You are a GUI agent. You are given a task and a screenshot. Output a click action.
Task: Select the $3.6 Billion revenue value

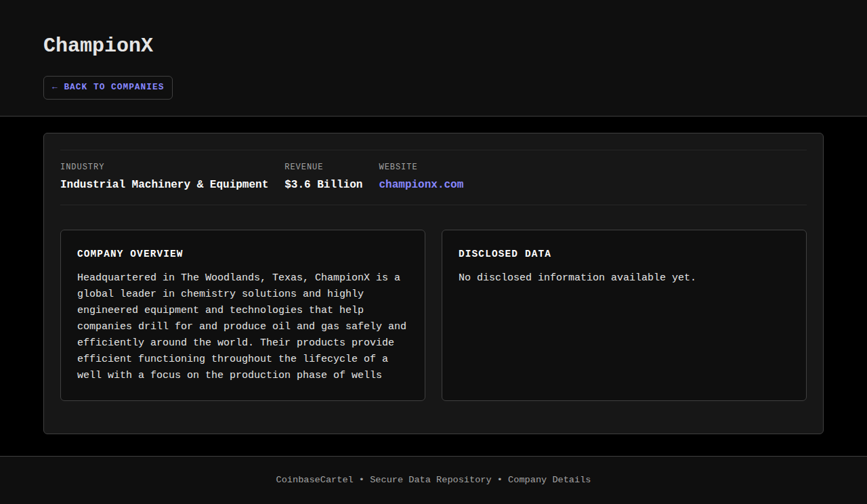tap(323, 184)
